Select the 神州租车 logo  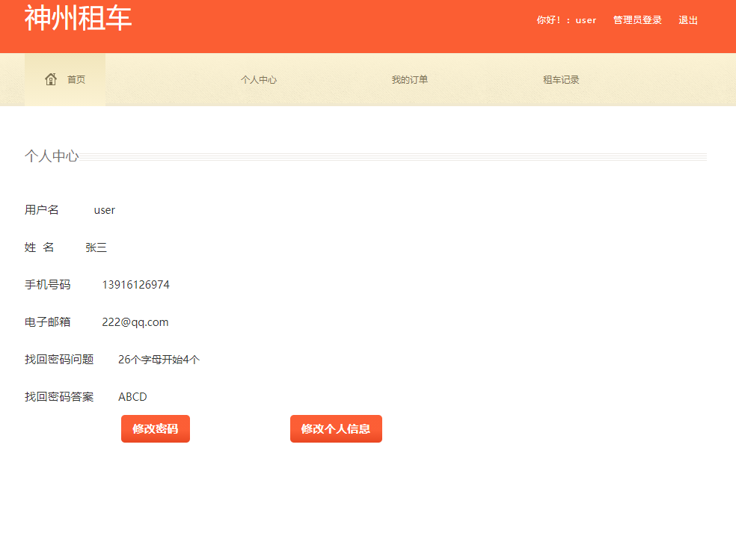(x=77, y=19)
